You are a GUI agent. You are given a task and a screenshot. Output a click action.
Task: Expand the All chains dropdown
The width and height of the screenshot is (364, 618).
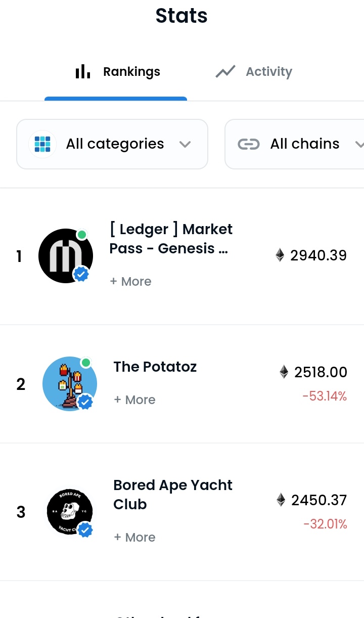coord(294,144)
